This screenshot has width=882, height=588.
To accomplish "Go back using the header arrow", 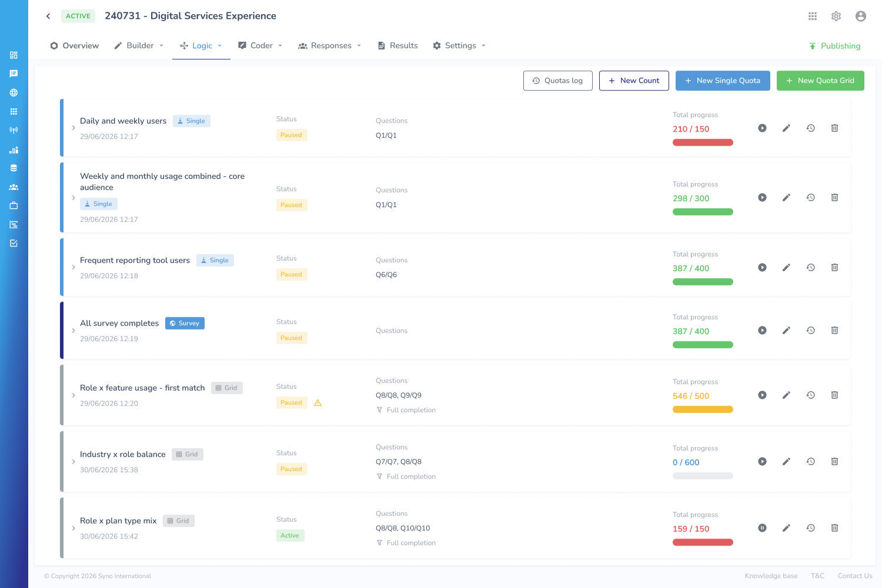I will (48, 16).
